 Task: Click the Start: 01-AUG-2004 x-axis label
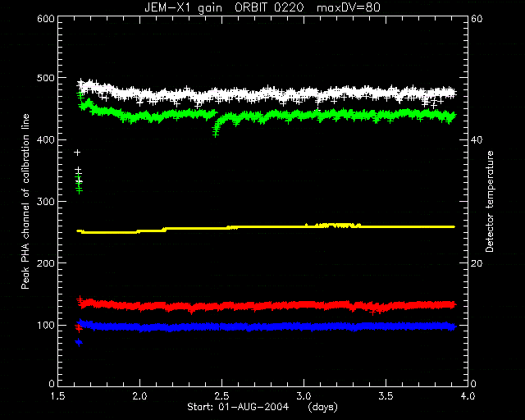[x=238, y=407]
